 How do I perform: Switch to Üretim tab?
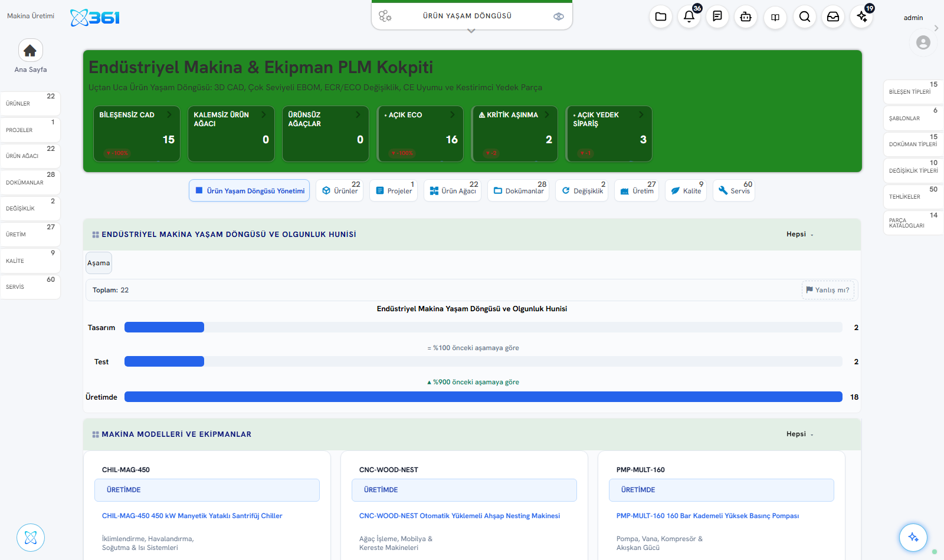point(637,190)
